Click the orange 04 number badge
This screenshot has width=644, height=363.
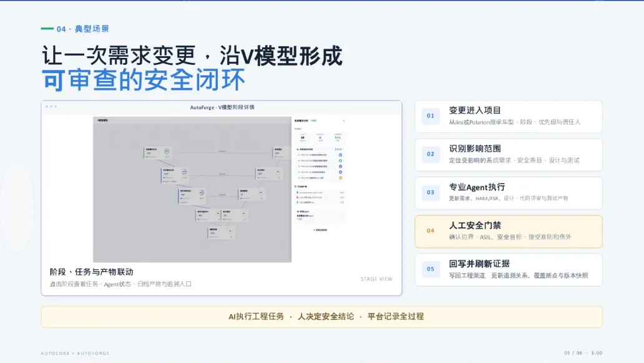[431, 231]
